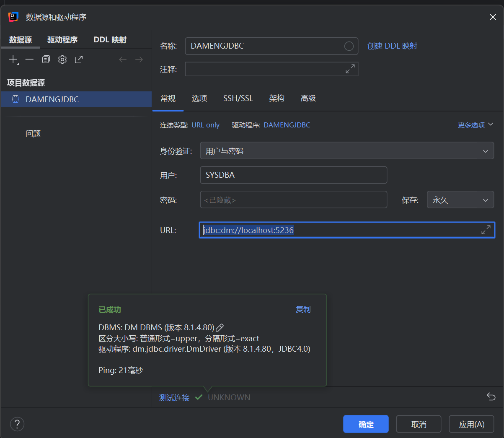The image size is (504, 438).
Task: Click the green success checkmark icon
Action: (199, 397)
